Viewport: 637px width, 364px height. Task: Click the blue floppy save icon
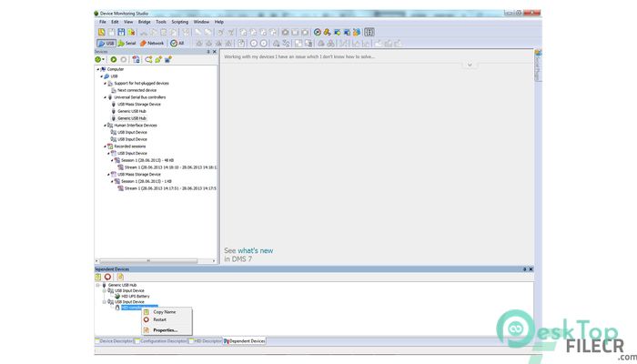pos(121,32)
